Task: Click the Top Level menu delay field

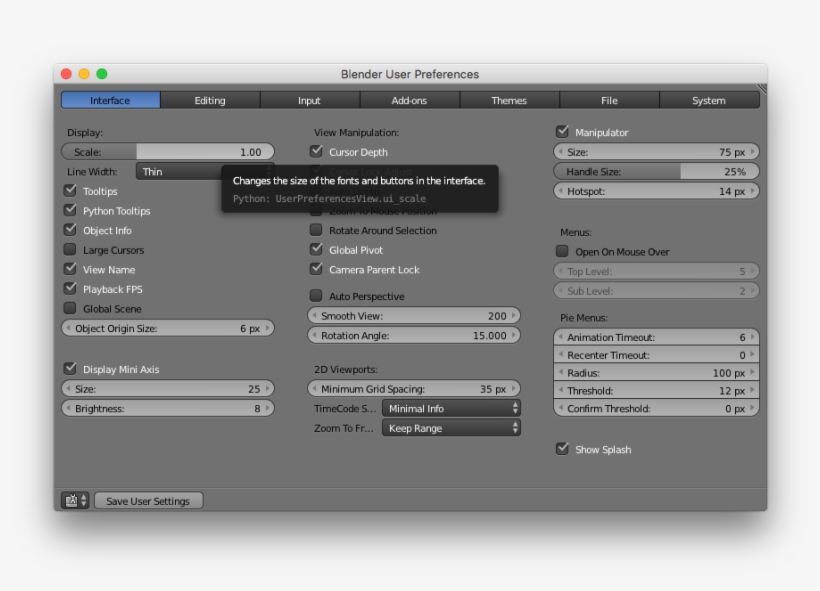Action: point(656,271)
